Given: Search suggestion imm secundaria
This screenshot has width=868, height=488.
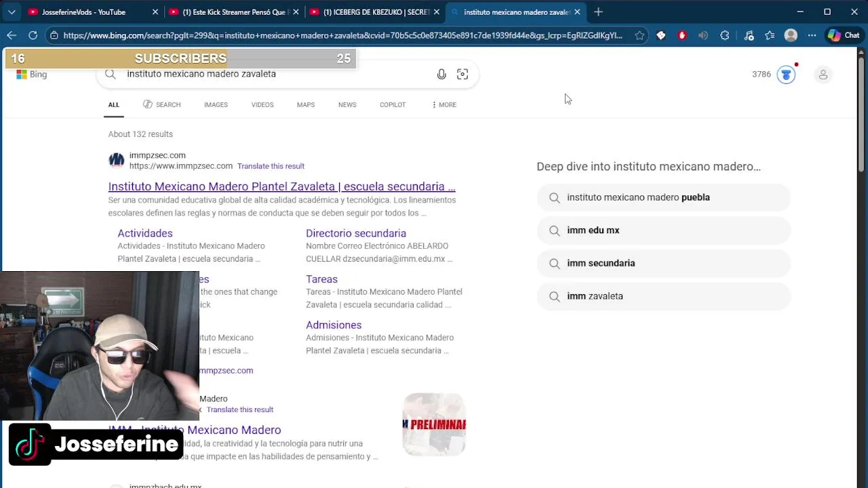Looking at the screenshot, I should coord(664,263).
